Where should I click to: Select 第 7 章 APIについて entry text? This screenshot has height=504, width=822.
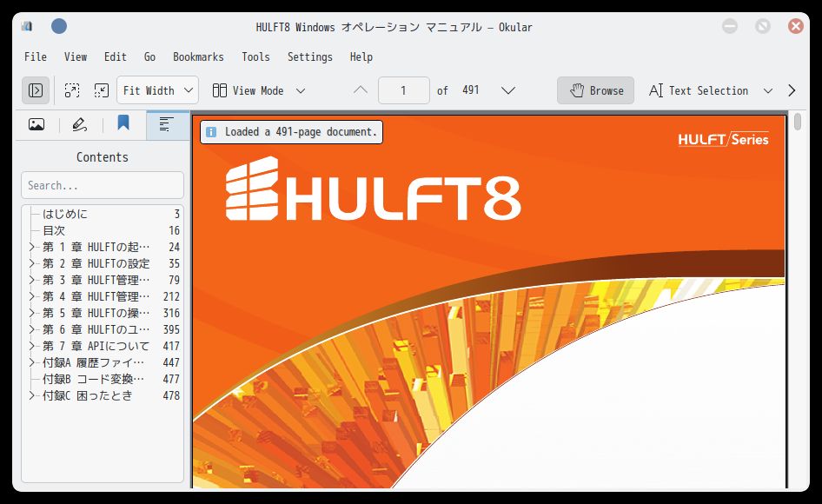[x=96, y=346]
